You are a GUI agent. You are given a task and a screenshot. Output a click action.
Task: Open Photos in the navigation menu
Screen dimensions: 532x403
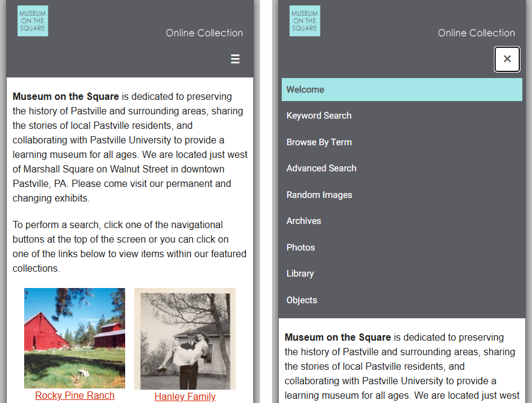pyautogui.click(x=300, y=247)
